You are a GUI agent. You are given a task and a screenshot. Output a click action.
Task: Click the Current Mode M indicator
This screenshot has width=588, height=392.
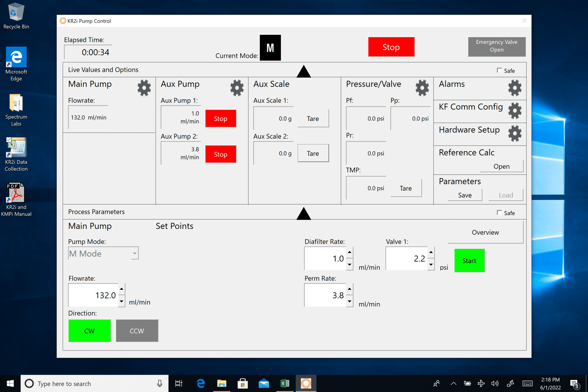270,48
